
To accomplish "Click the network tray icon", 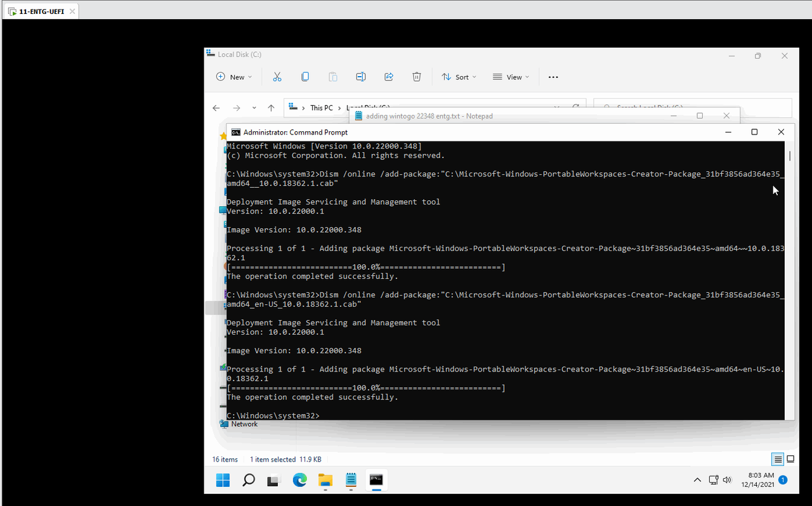I will point(713,480).
